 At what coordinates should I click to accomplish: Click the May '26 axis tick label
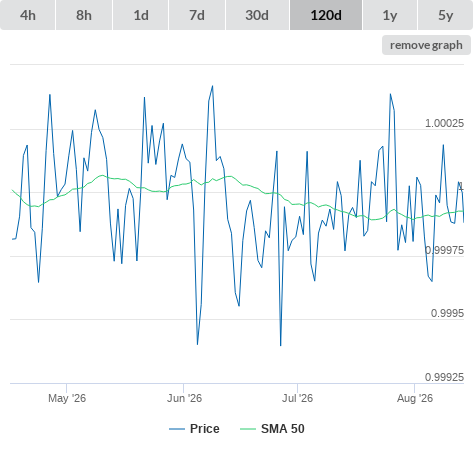[67, 398]
